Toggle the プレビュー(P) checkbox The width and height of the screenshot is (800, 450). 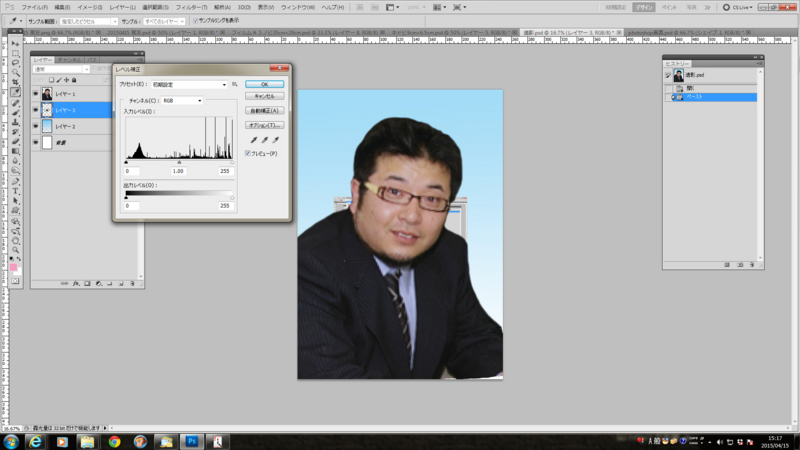(x=248, y=153)
